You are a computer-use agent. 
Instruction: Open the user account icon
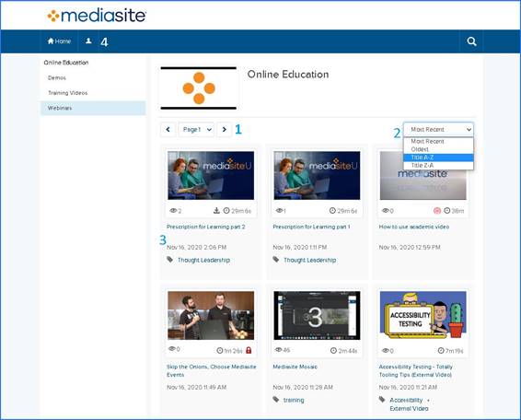88,41
